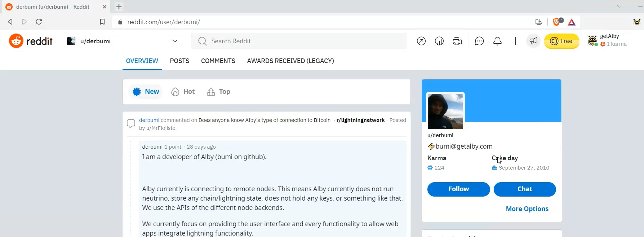The width and height of the screenshot is (644, 237).
Task: Go back using browser back arrow
Action: pyautogui.click(x=10, y=22)
